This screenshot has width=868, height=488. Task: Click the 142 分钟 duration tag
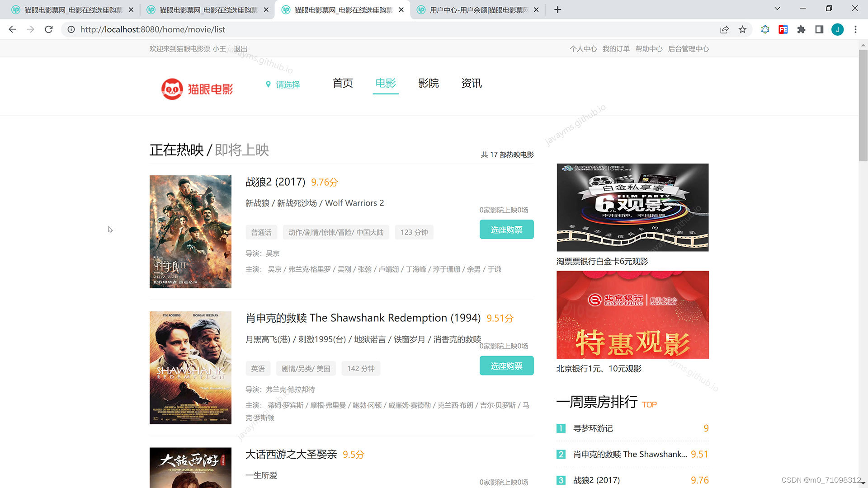click(x=361, y=368)
